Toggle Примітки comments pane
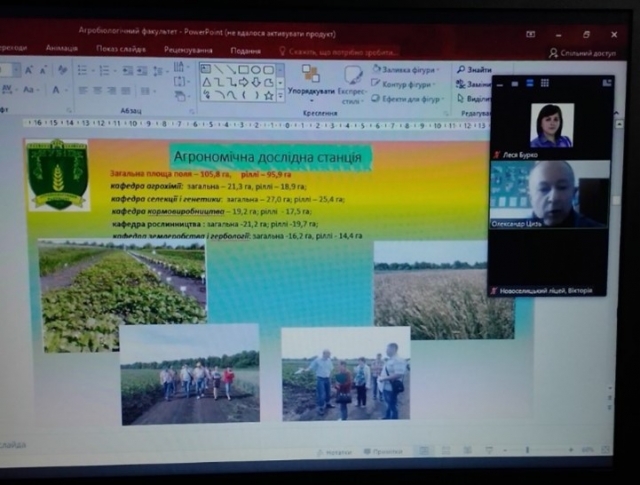The height and width of the screenshot is (485, 640). pyautogui.click(x=383, y=452)
